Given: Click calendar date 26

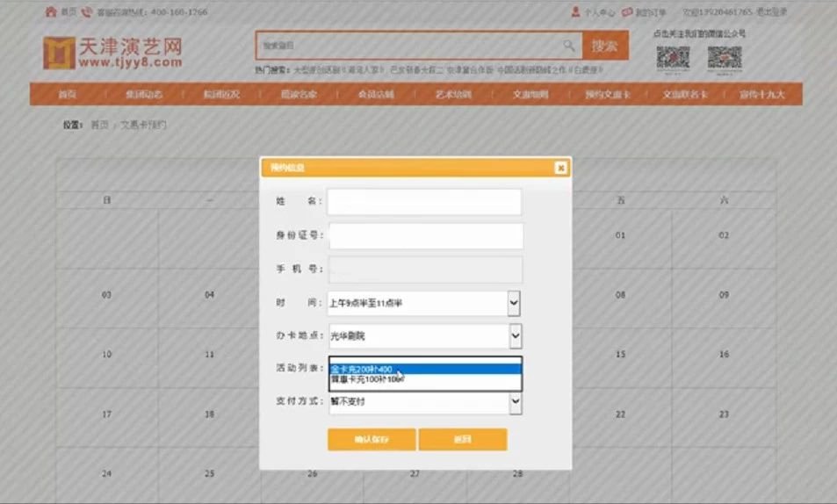Looking at the screenshot, I should click(313, 473).
